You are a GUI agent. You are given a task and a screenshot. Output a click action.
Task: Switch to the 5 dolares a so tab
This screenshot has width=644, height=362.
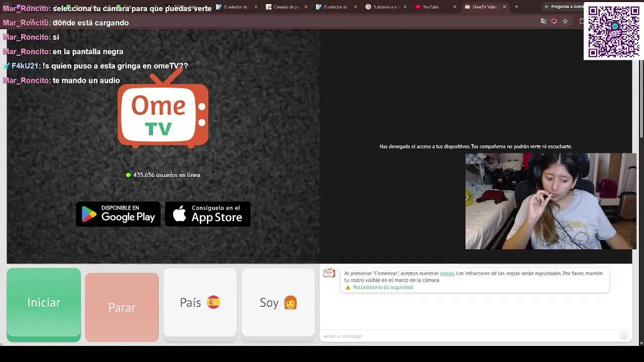(385, 7)
